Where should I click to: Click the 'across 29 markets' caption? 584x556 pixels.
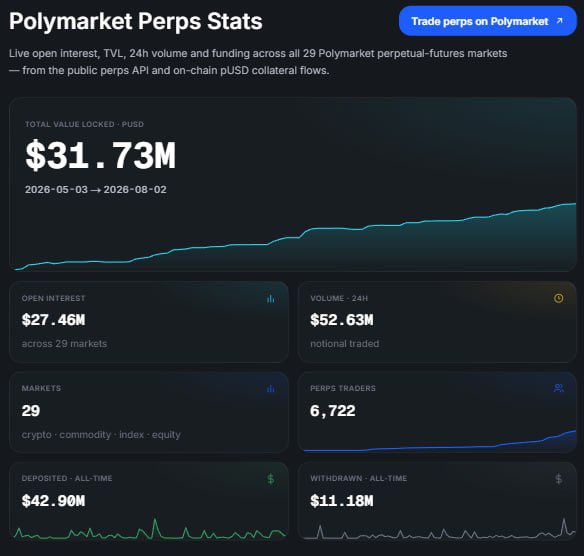point(64,343)
